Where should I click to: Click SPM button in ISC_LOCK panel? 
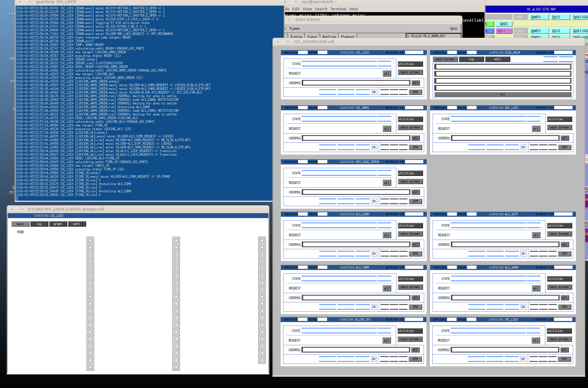pyautogui.click(x=415, y=92)
